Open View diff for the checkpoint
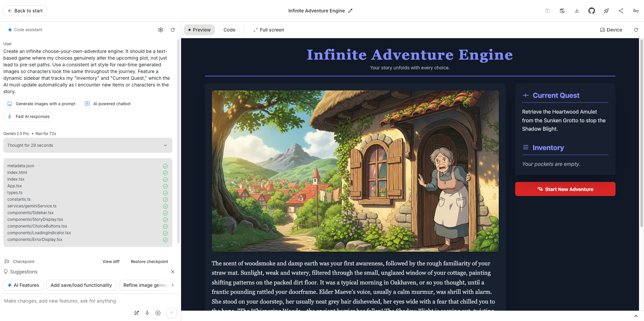 [x=111, y=261]
